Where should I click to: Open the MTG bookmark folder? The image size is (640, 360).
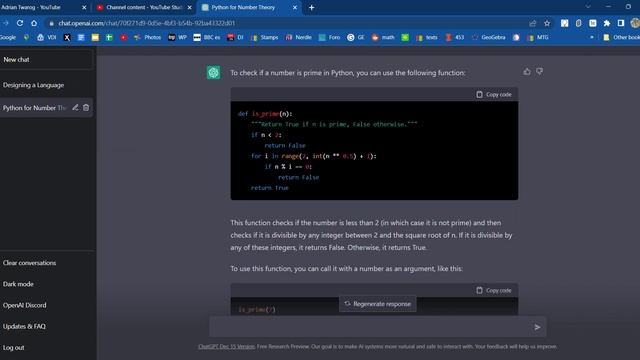coord(538,37)
